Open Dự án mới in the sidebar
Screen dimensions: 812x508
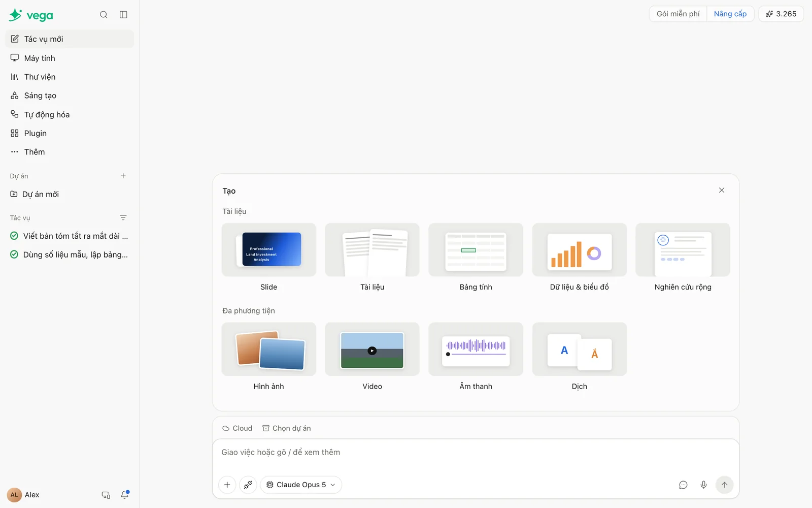70,194
